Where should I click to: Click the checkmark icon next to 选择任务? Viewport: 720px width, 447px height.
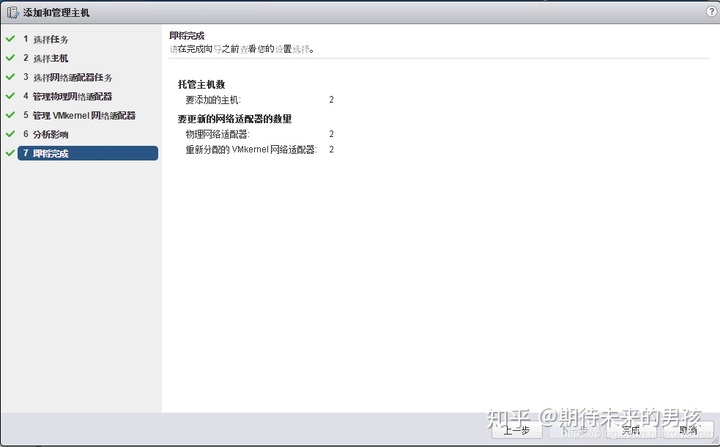10,39
